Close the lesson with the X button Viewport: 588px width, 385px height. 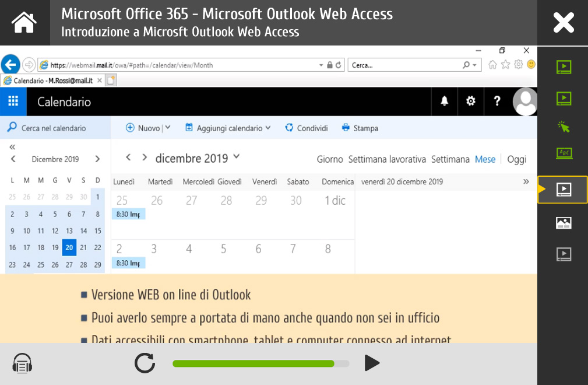pyautogui.click(x=564, y=23)
